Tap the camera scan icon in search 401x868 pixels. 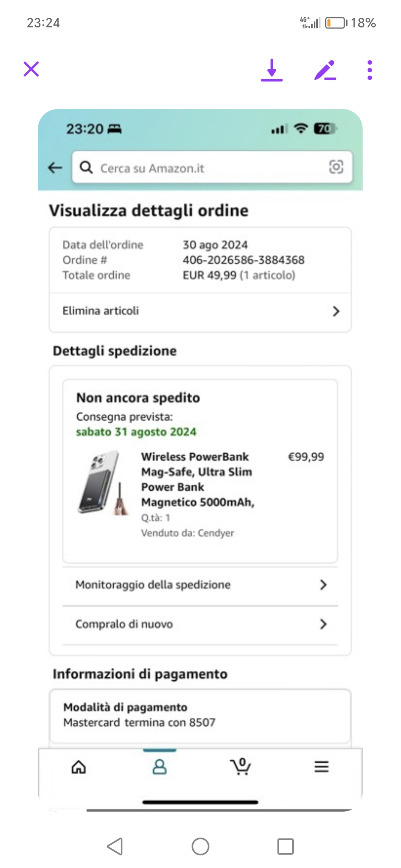pyautogui.click(x=336, y=167)
